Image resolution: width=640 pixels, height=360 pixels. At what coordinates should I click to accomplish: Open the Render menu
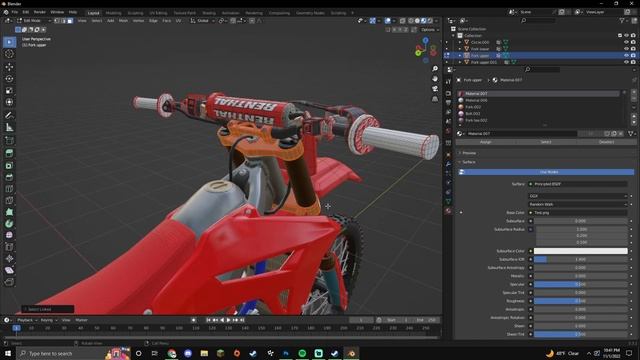tap(40, 12)
